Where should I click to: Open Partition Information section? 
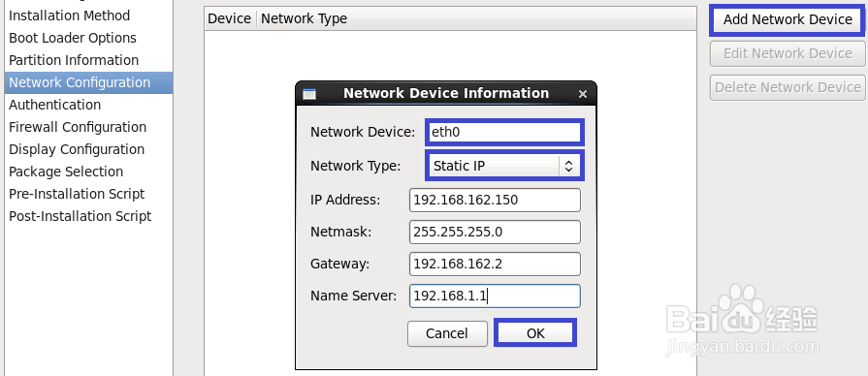[88, 60]
